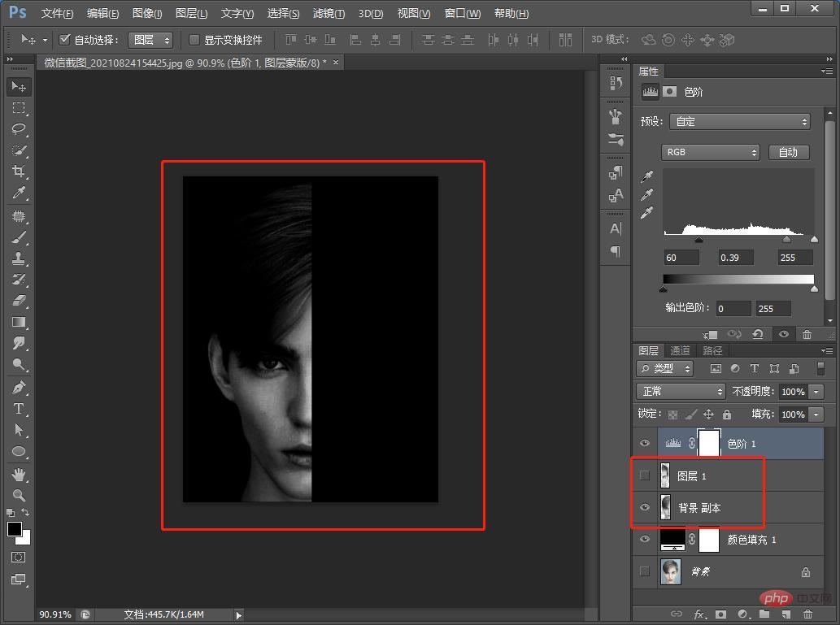Switch to the 通道 tab
The height and width of the screenshot is (625, 840).
click(x=680, y=350)
